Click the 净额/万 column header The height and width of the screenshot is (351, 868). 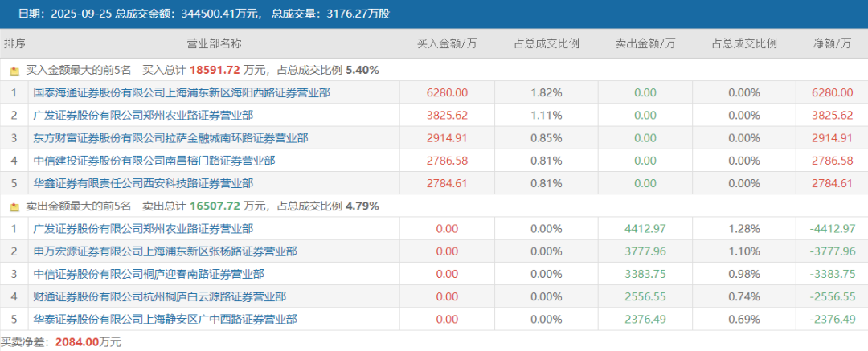pyautogui.click(x=832, y=43)
